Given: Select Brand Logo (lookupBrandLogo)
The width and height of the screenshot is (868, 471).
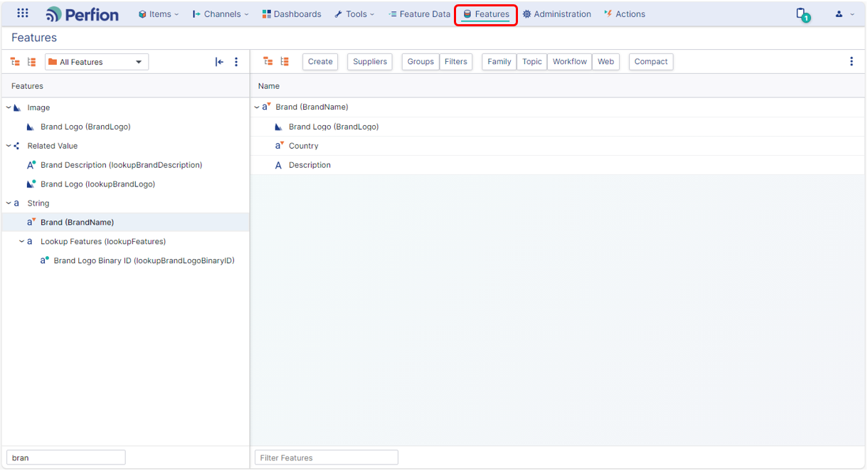Looking at the screenshot, I should point(97,184).
